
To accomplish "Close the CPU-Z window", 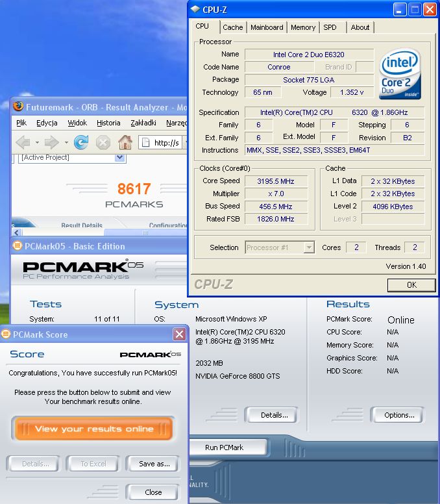I will click(x=430, y=10).
